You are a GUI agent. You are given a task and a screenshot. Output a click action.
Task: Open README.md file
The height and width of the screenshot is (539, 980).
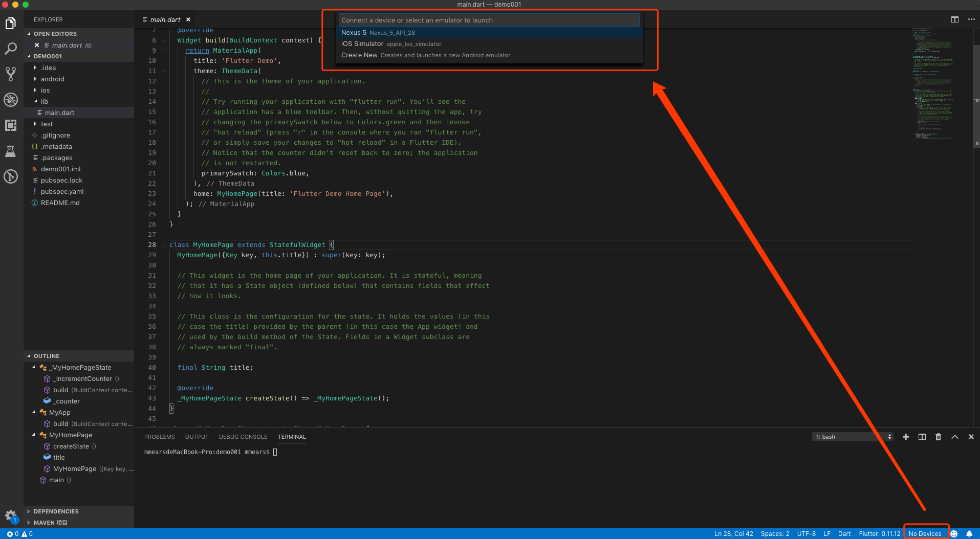79,203
